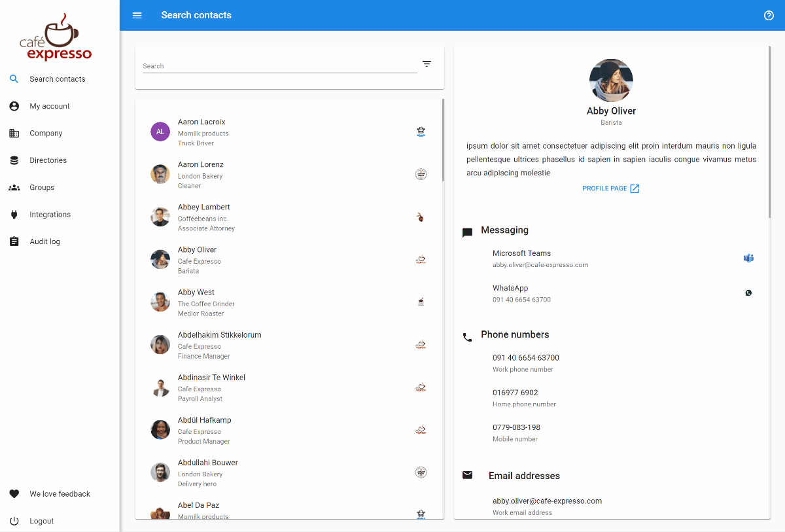785x532 pixels.
Task: Click the Microsoft Teams icon for Abby Oliver
Action: (x=748, y=258)
